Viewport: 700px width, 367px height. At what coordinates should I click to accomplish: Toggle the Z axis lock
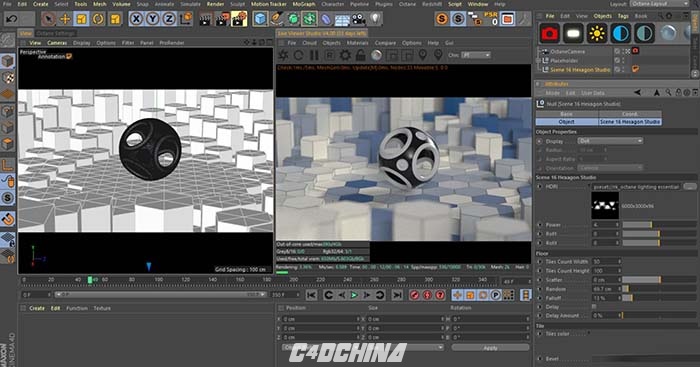169,19
